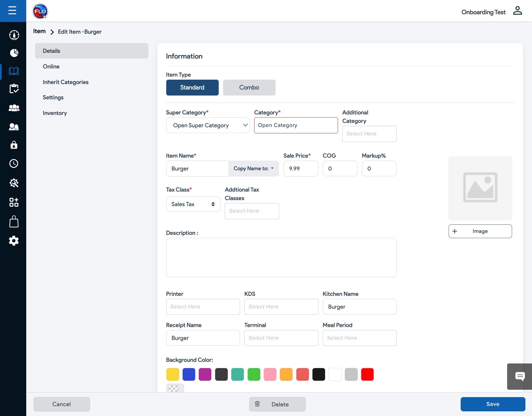The width and height of the screenshot is (532, 416).
Task: Switch item type to Combo
Action: [249, 88]
